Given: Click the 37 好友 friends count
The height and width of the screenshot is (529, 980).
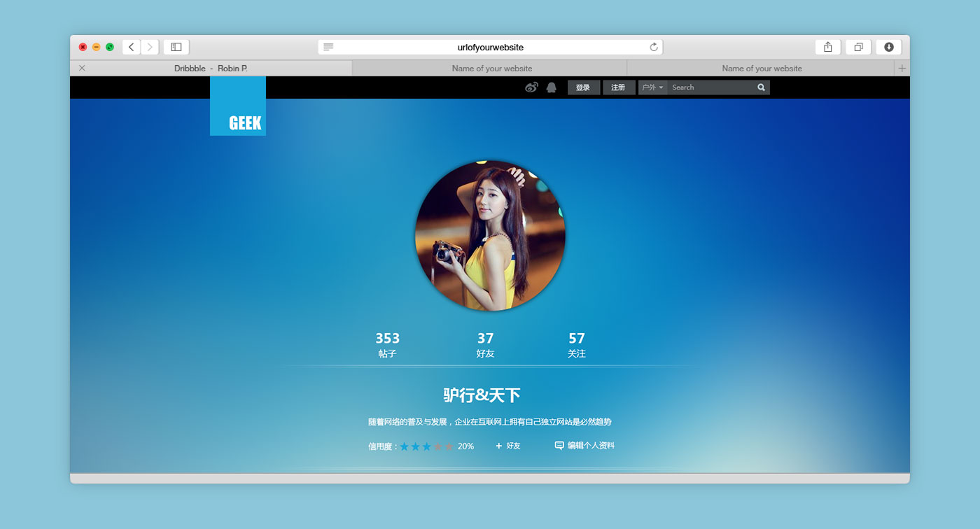Looking at the screenshot, I should point(485,345).
